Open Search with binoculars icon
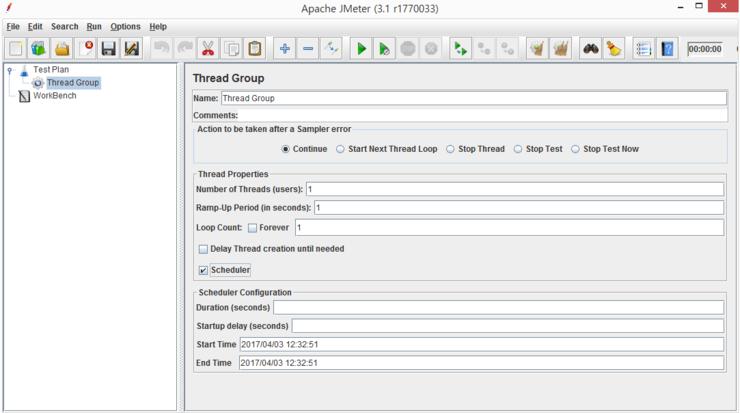 pyautogui.click(x=590, y=49)
